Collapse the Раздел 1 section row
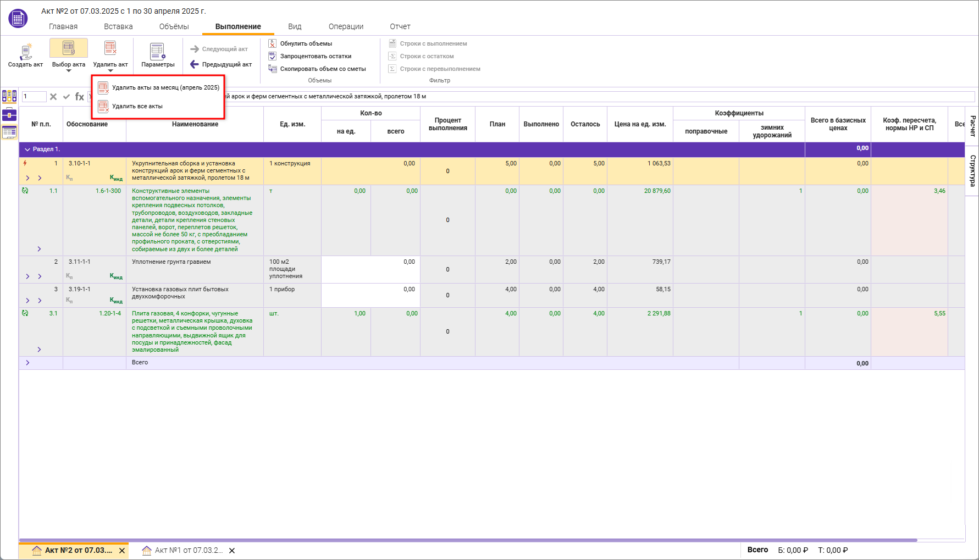 [x=27, y=149]
